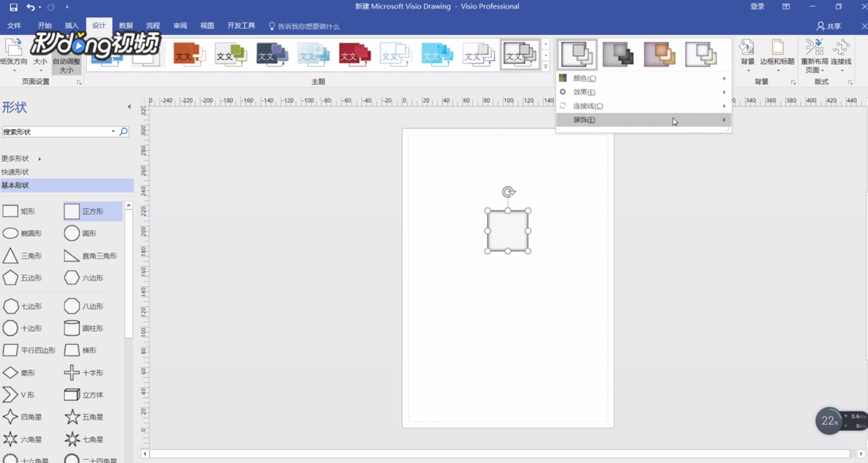Select the Cylinder (圆柱形) shape
The image size is (868, 463).
[84, 328]
